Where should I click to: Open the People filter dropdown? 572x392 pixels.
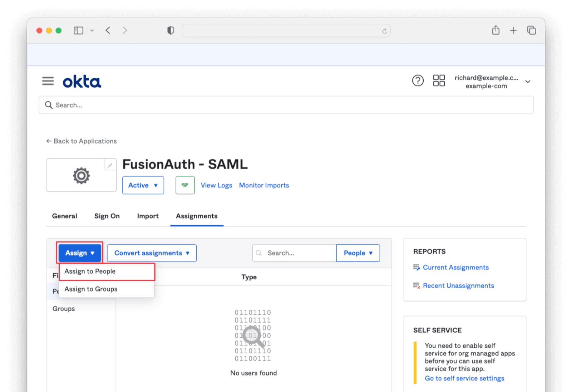pos(358,253)
